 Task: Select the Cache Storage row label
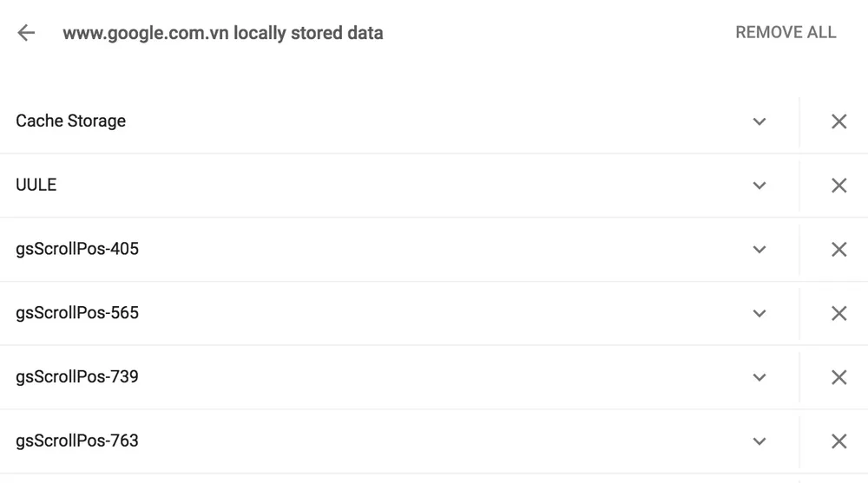tap(70, 121)
